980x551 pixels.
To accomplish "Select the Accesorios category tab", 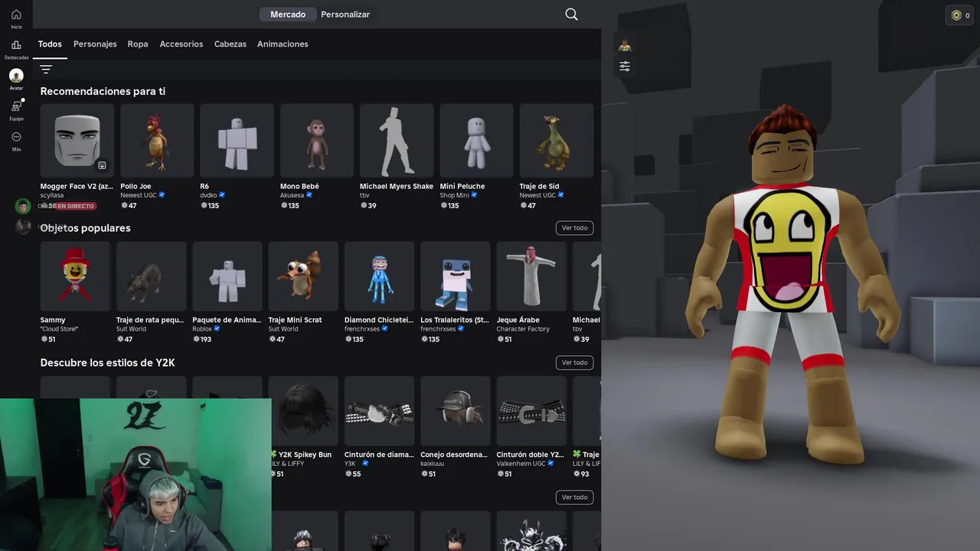I will [x=181, y=44].
